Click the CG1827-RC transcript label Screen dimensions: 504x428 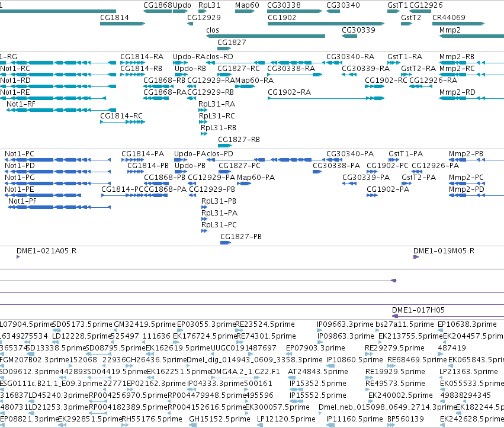pos(239,69)
